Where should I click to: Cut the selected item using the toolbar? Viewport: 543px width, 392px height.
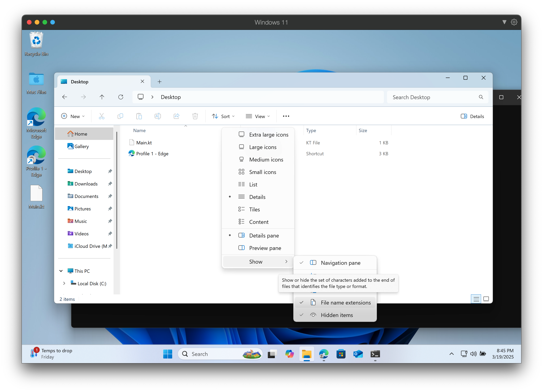click(101, 116)
